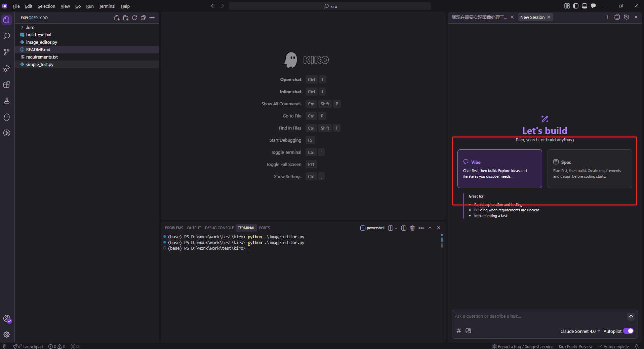This screenshot has height=349, width=644.
Task: Open requirements.txt in Explorer
Action: (x=87, y=57)
